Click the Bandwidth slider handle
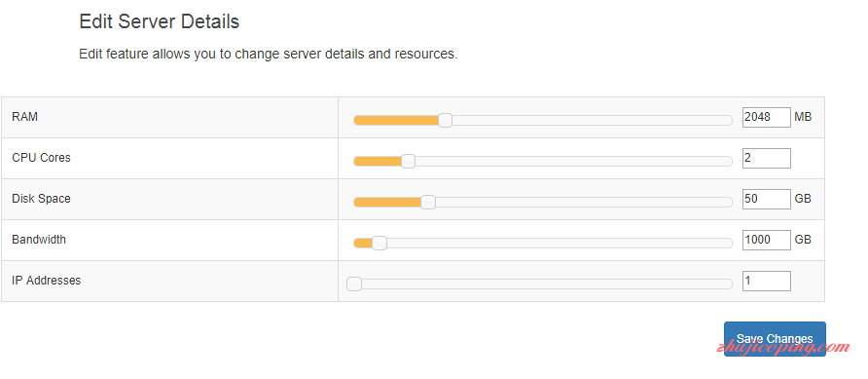Viewport: 868px width, 379px height. [x=380, y=244]
